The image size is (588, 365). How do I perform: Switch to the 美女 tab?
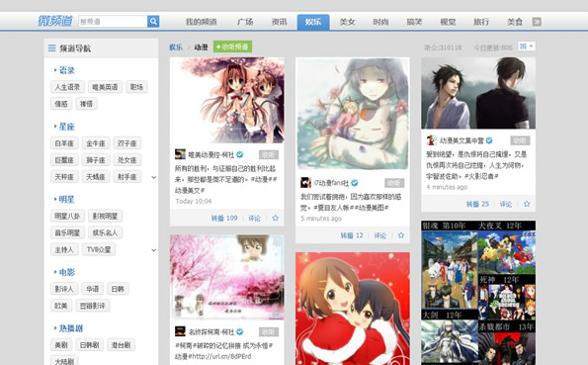tap(347, 22)
